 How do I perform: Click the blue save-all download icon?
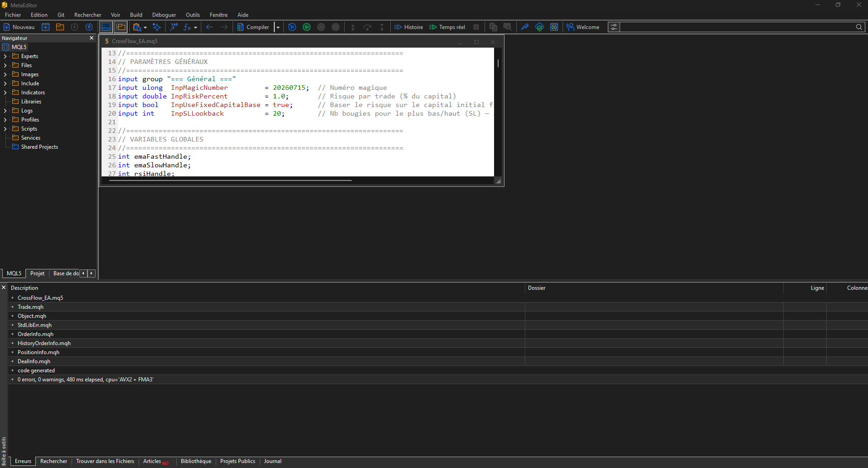(x=89, y=27)
